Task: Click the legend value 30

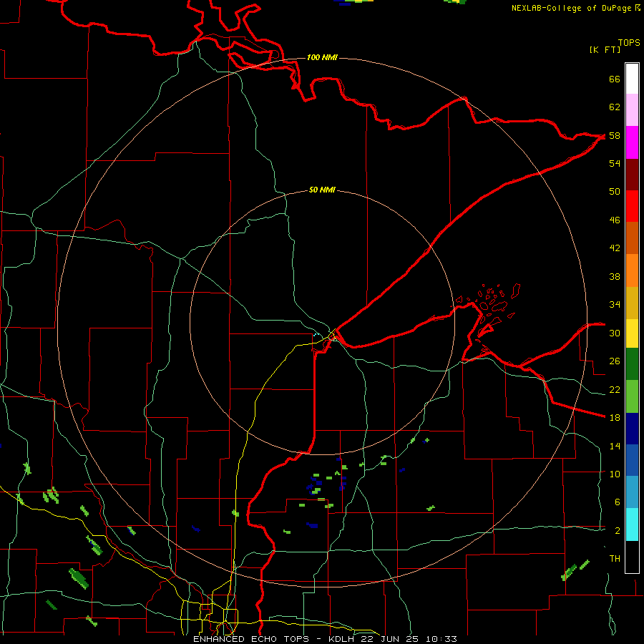Action: [615, 333]
